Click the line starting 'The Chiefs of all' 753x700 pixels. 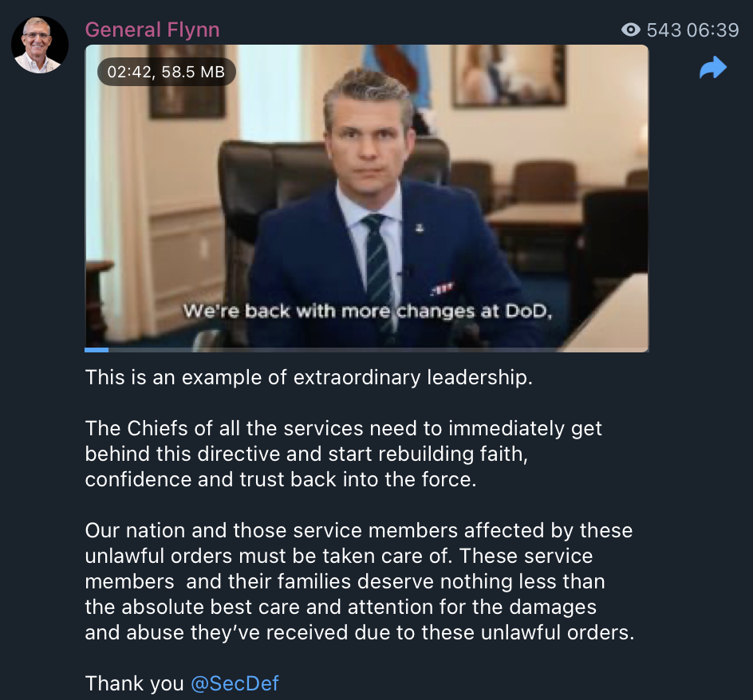(343, 428)
